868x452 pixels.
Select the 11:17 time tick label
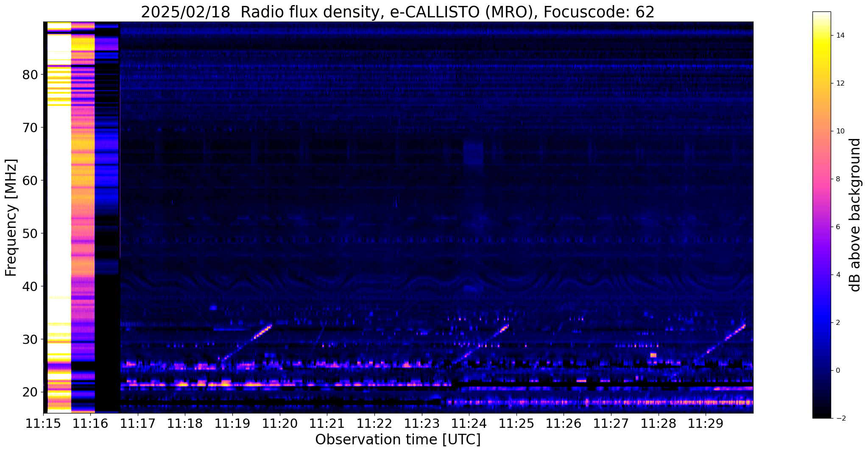(x=137, y=423)
